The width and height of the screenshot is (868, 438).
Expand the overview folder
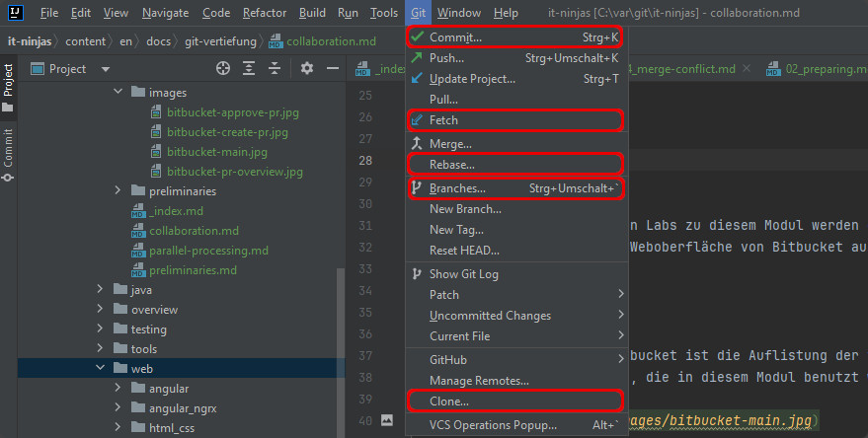point(100,309)
